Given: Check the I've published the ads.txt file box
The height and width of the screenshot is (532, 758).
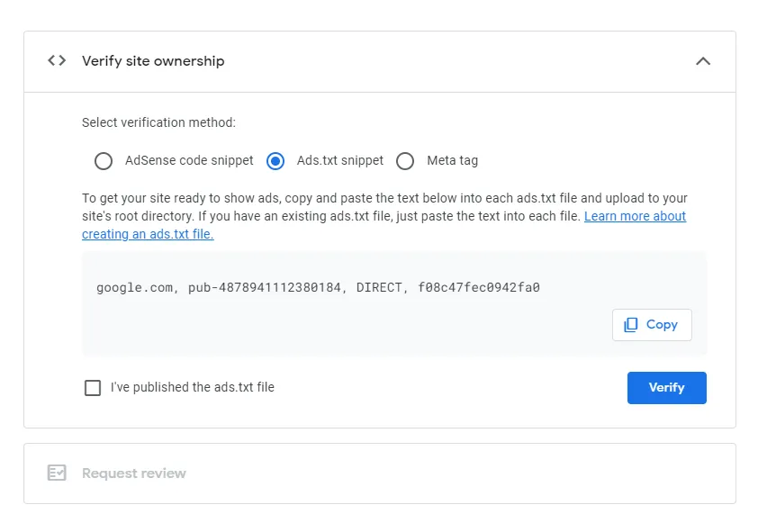Looking at the screenshot, I should [92, 387].
